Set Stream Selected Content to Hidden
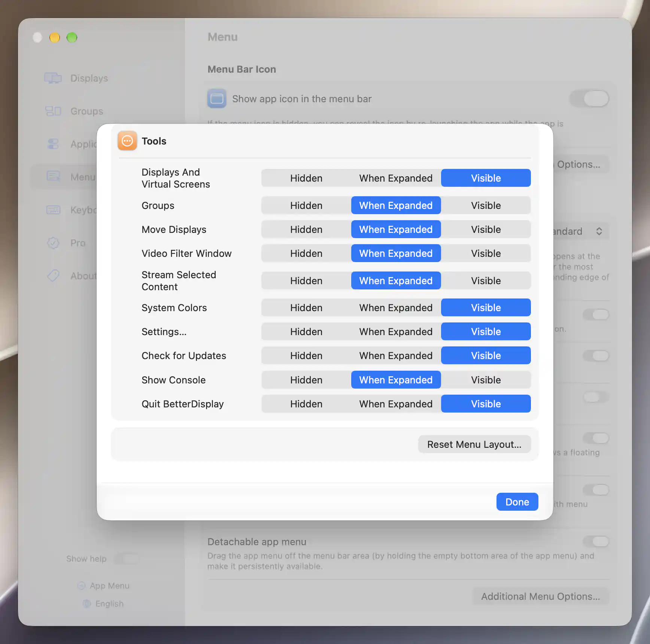The width and height of the screenshot is (650, 644). [306, 280]
